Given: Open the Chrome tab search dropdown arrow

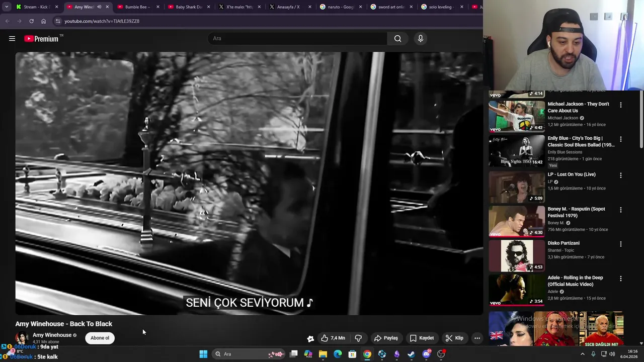Looking at the screenshot, I should pyautogui.click(x=7, y=7).
